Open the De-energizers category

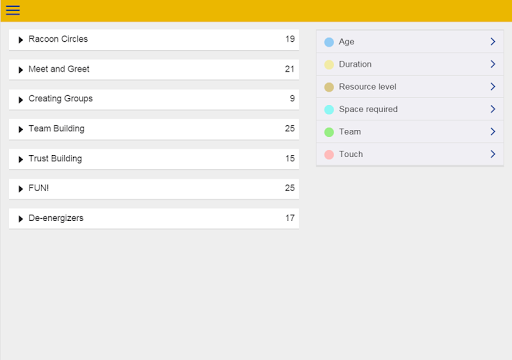pyautogui.click(x=154, y=219)
